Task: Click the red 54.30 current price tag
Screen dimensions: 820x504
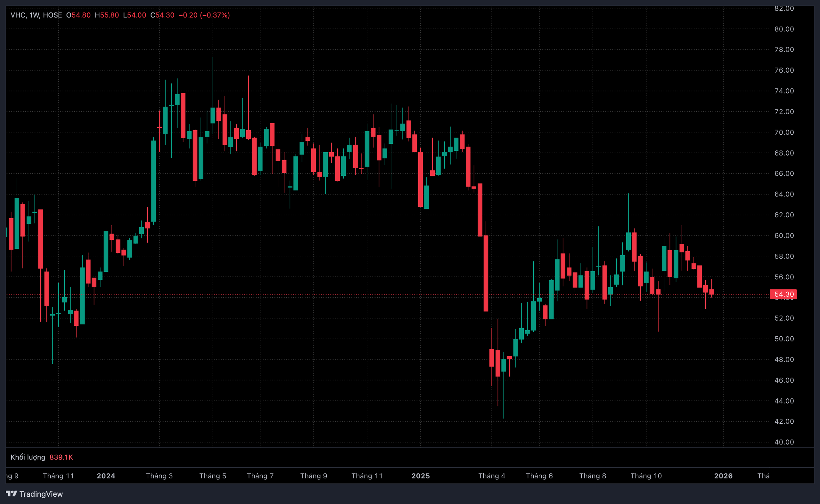Action: click(x=783, y=294)
